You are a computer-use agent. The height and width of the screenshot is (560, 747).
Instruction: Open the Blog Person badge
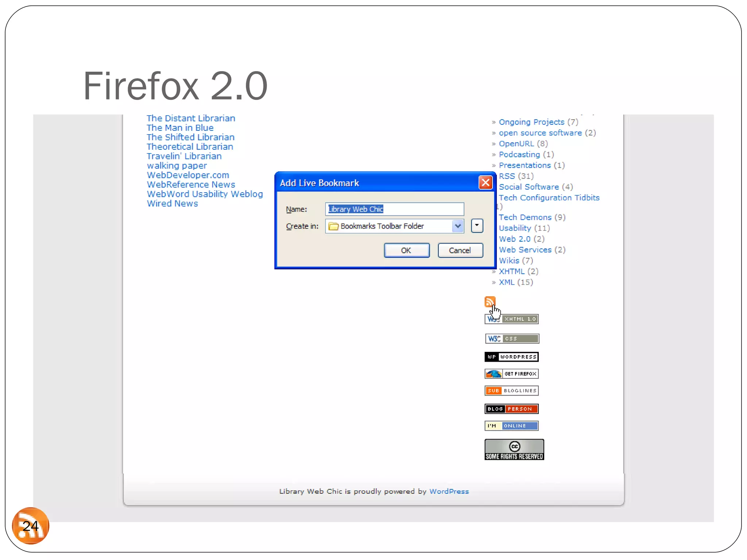pyautogui.click(x=511, y=409)
